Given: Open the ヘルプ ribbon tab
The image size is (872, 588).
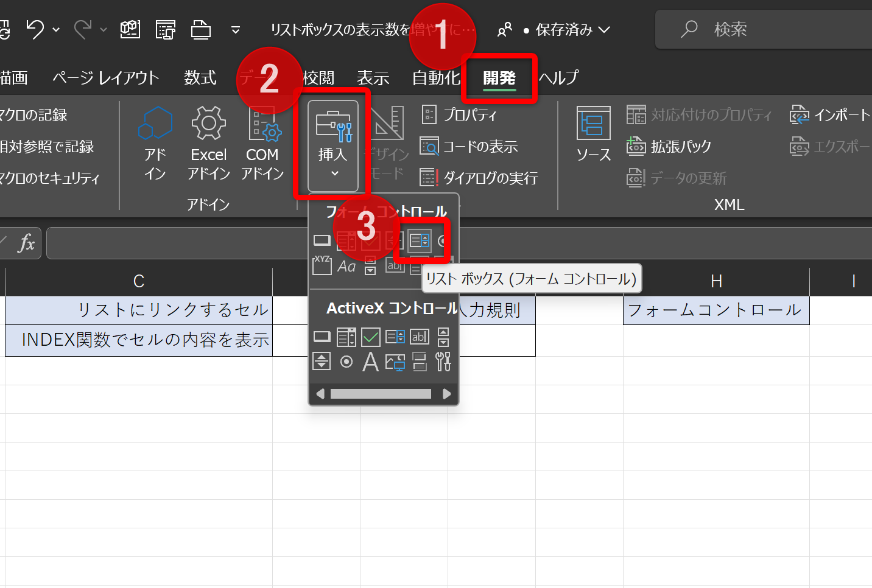Looking at the screenshot, I should tap(558, 78).
